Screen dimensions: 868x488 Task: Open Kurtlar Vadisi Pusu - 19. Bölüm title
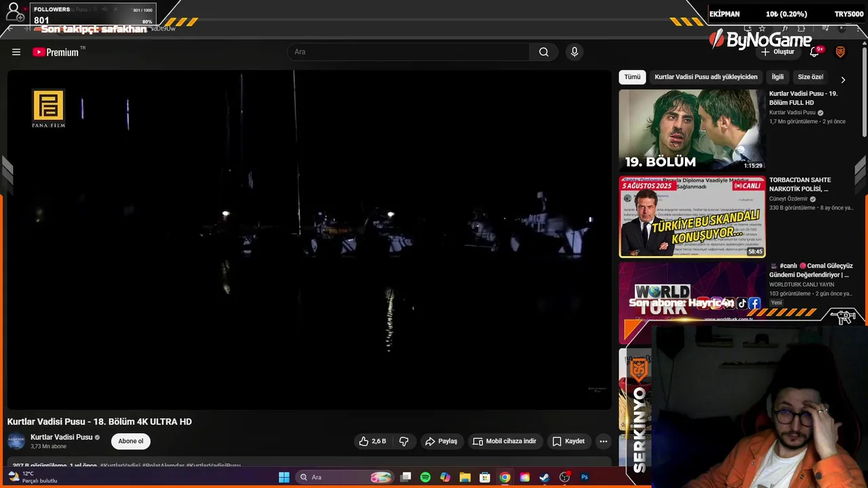click(x=804, y=98)
